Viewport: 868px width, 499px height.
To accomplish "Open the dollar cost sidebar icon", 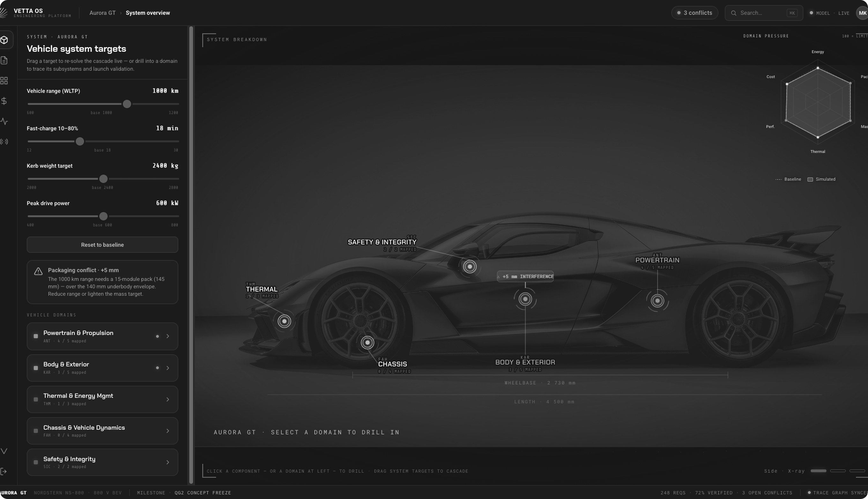I will [4, 101].
